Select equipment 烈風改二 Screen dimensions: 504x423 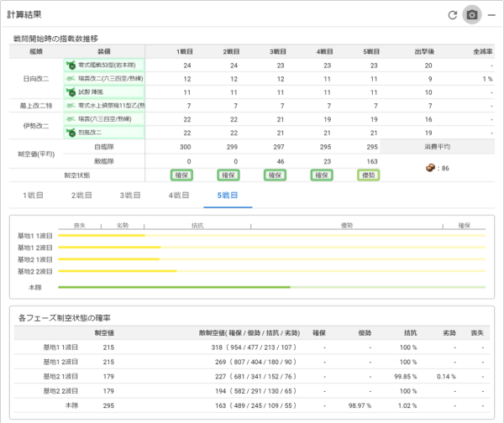[x=104, y=133]
